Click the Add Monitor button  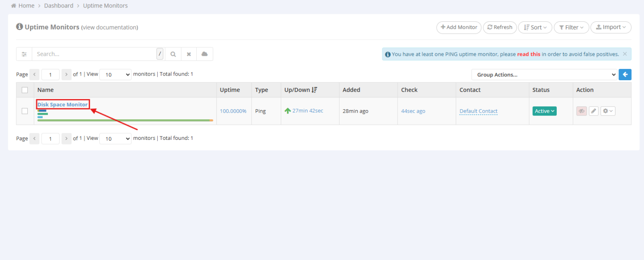pos(459,27)
